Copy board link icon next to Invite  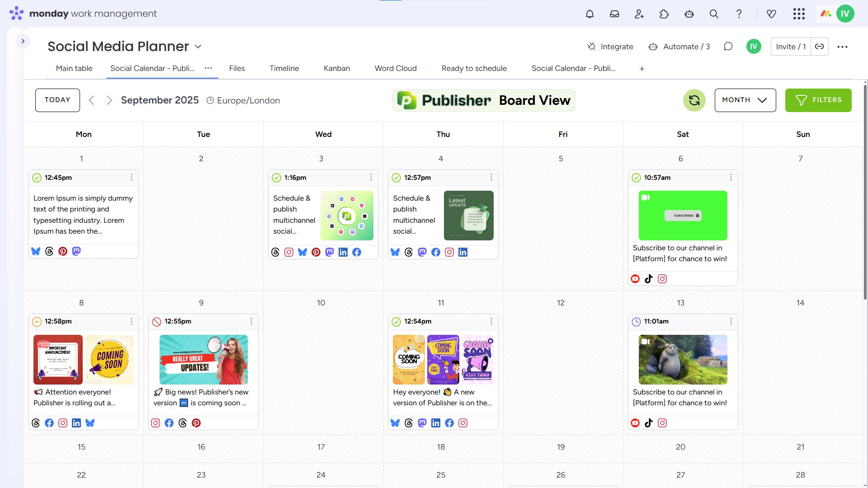pyautogui.click(x=819, y=47)
